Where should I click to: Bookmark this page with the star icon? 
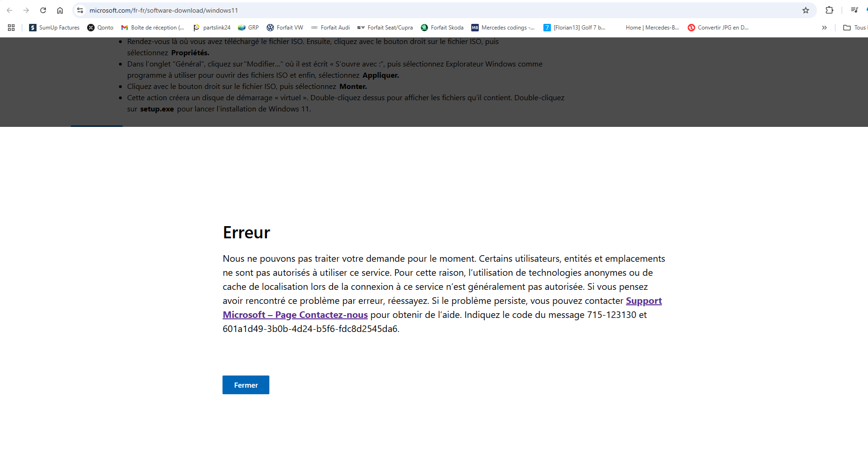point(806,10)
